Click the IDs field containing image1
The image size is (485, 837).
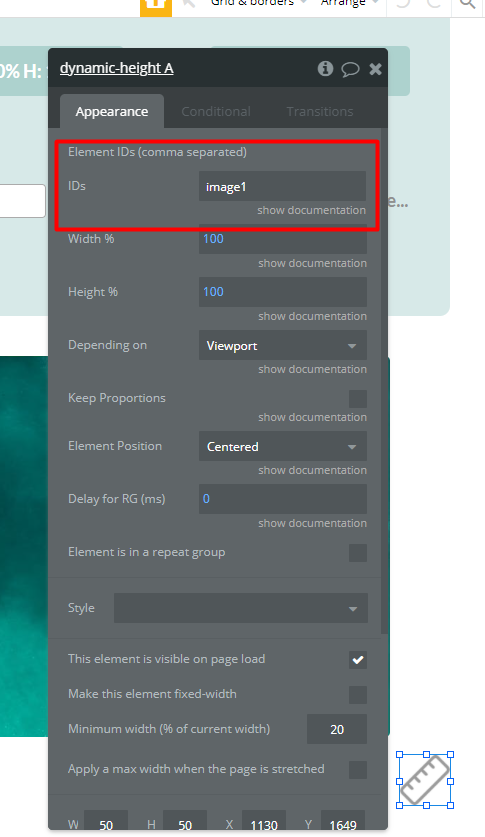[282, 186]
